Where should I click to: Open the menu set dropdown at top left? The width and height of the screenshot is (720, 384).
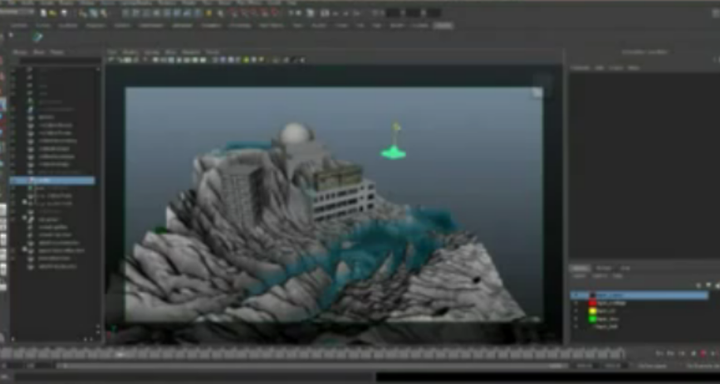point(17,12)
